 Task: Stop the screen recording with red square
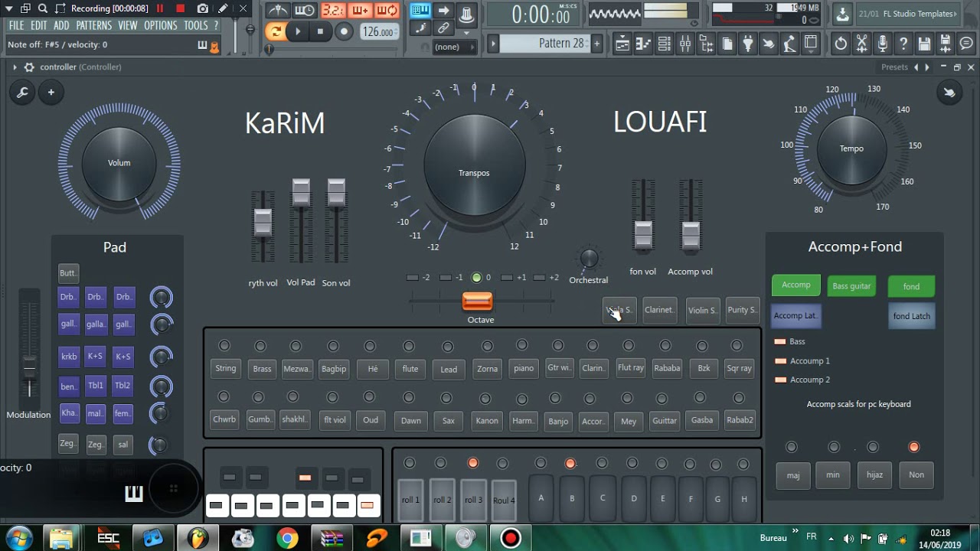coord(180,8)
